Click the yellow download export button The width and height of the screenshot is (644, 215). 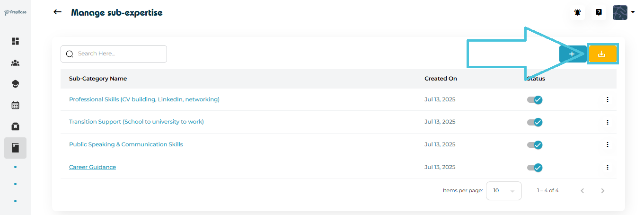(x=602, y=54)
